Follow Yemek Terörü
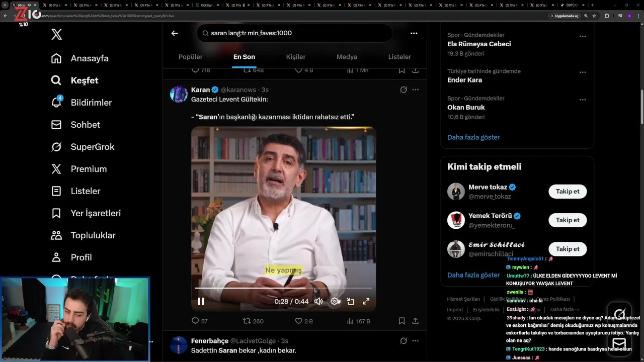The width and height of the screenshot is (644, 362). tap(568, 220)
